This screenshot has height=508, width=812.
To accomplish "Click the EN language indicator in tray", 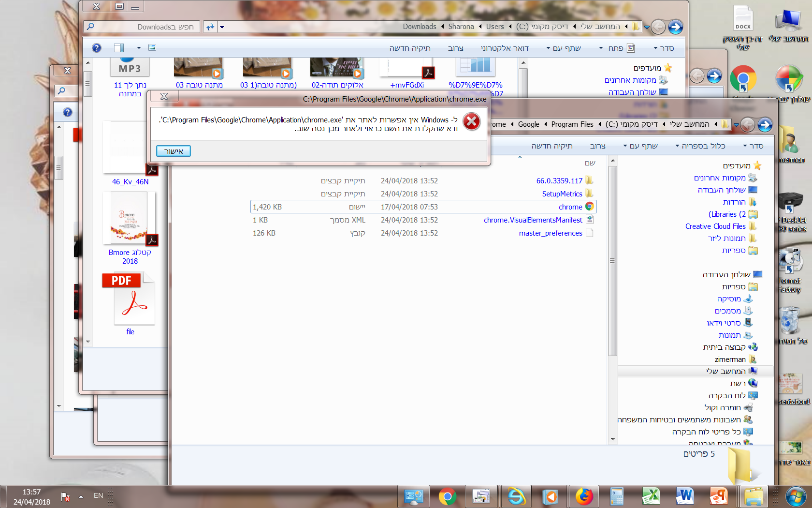I will pyautogui.click(x=99, y=495).
